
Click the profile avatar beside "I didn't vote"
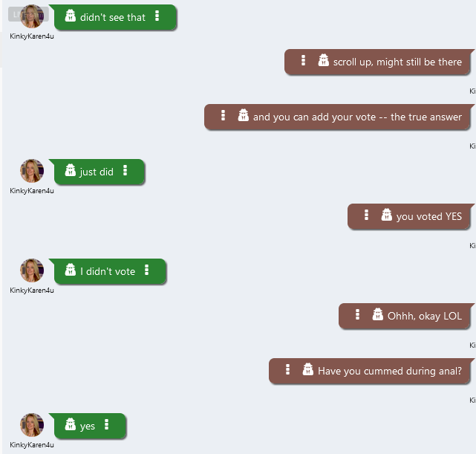click(32, 270)
